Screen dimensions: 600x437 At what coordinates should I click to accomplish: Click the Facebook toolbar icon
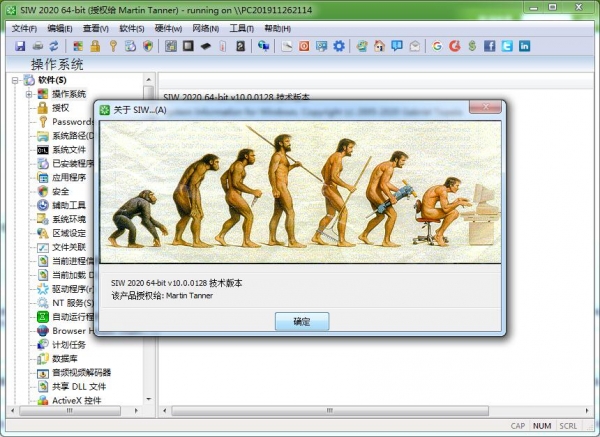(489, 46)
